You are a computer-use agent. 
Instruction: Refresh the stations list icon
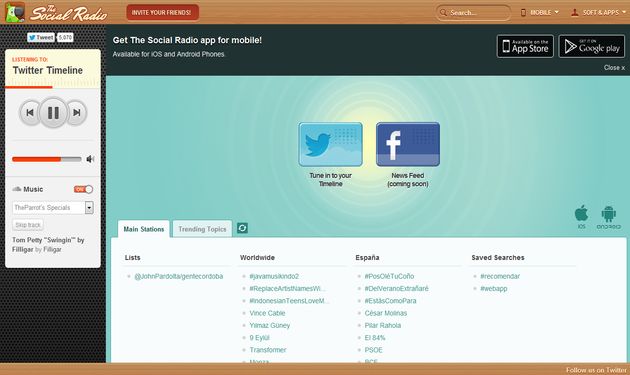[242, 228]
